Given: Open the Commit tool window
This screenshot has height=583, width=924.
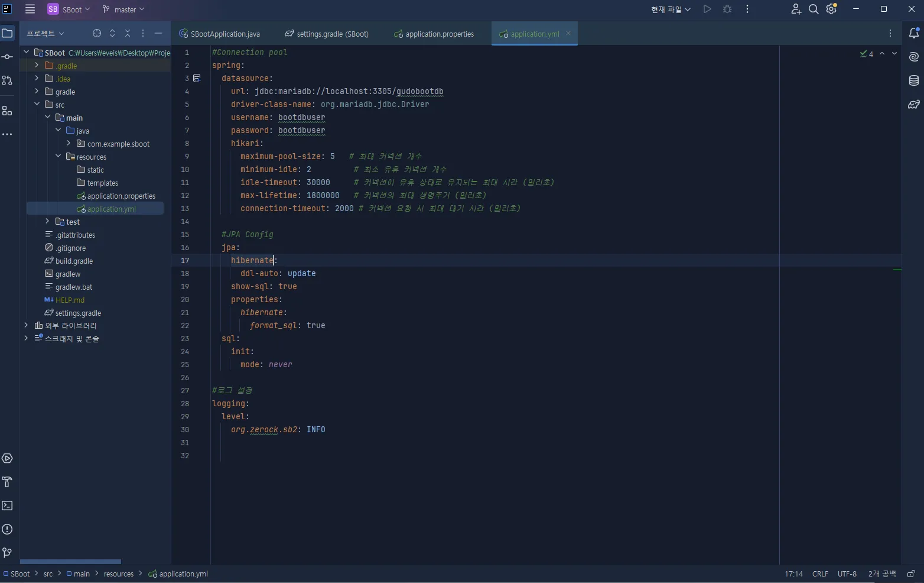Looking at the screenshot, I should (7, 57).
